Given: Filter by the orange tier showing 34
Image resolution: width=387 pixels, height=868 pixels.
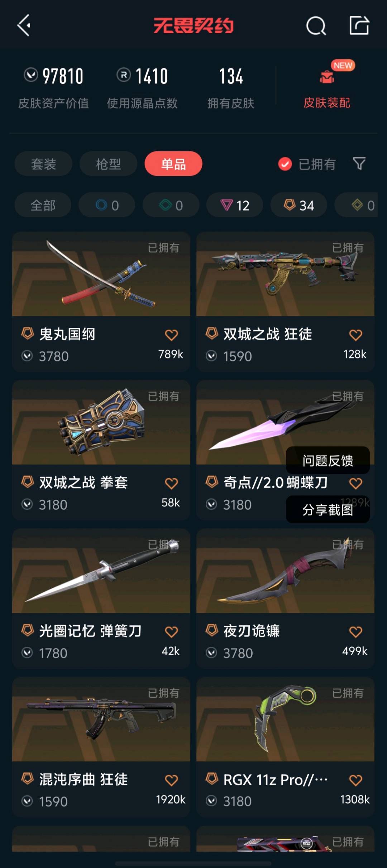Looking at the screenshot, I should (x=298, y=205).
